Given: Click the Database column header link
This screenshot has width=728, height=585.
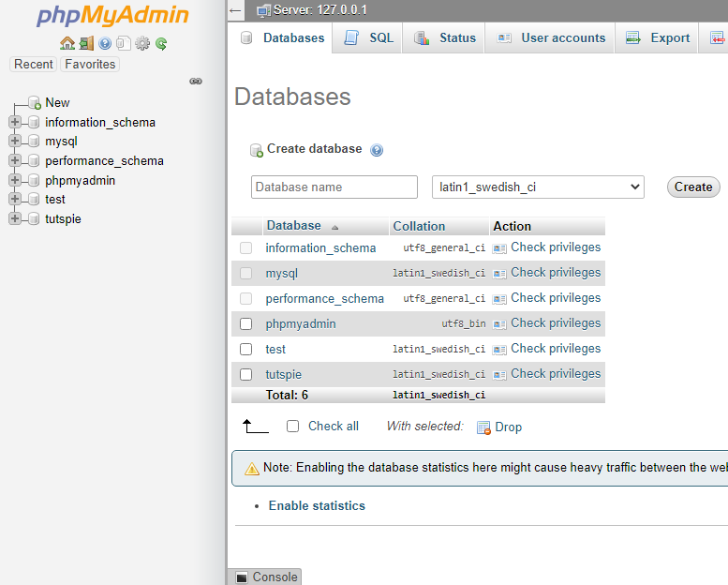Looking at the screenshot, I should tap(293, 226).
